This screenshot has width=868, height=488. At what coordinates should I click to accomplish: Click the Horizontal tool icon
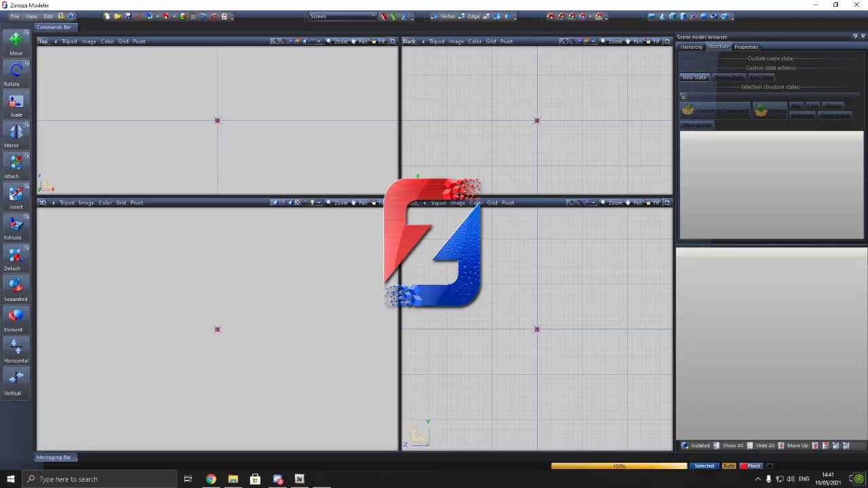[x=16, y=350]
